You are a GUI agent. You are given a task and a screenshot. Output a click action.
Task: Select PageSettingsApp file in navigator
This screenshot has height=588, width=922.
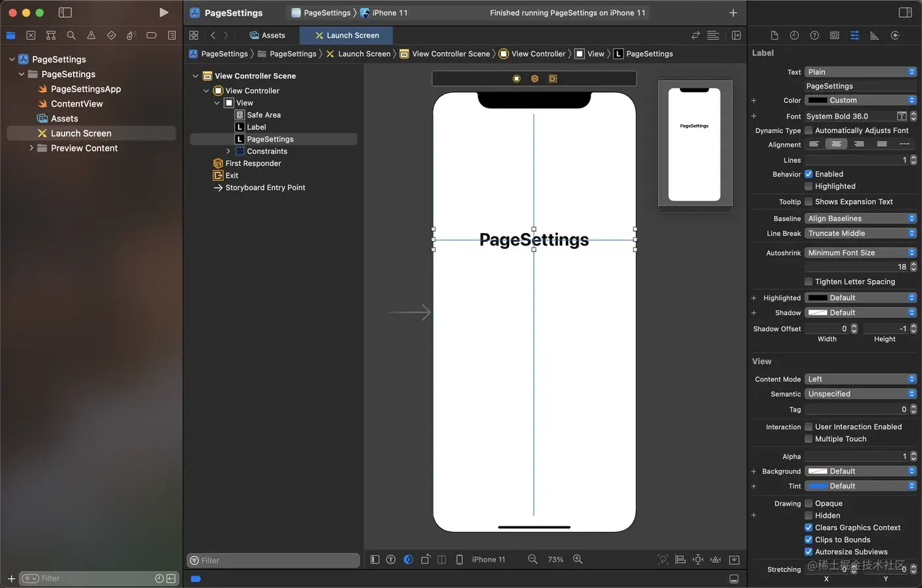point(86,89)
